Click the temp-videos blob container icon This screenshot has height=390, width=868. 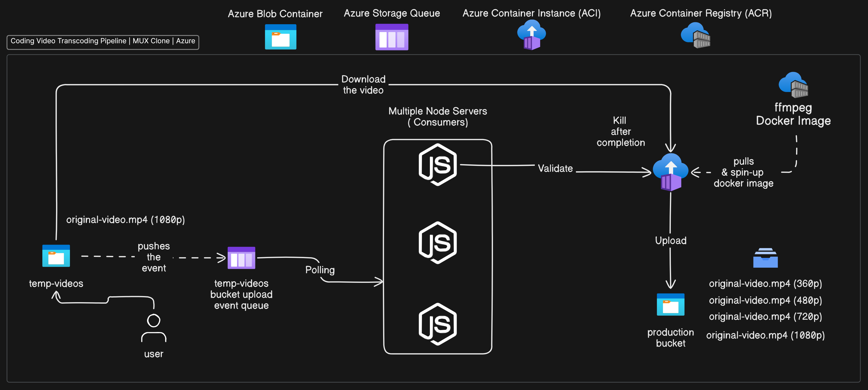(x=56, y=256)
